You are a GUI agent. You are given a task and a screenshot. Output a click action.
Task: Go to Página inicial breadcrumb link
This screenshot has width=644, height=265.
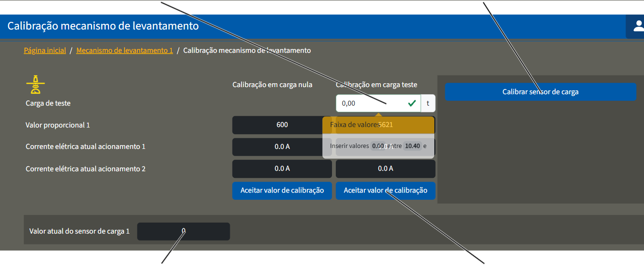45,50
